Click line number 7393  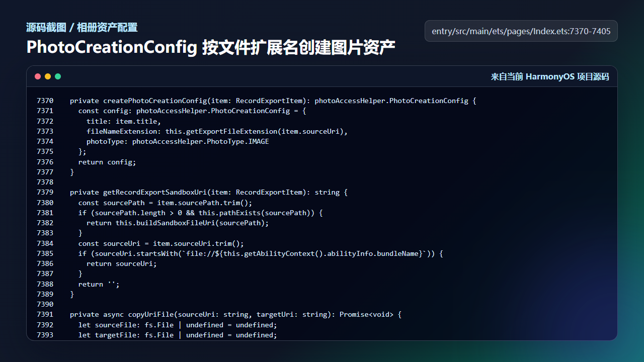coord(45,335)
